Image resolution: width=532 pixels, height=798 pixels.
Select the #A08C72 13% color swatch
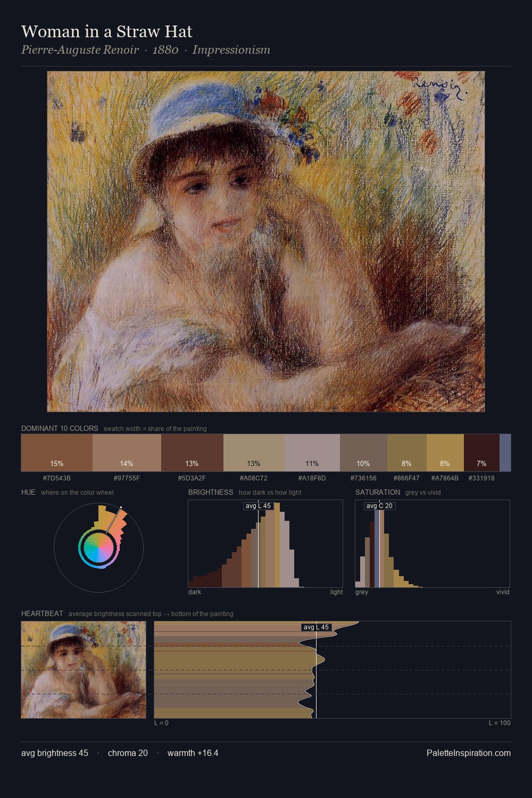coord(254,453)
